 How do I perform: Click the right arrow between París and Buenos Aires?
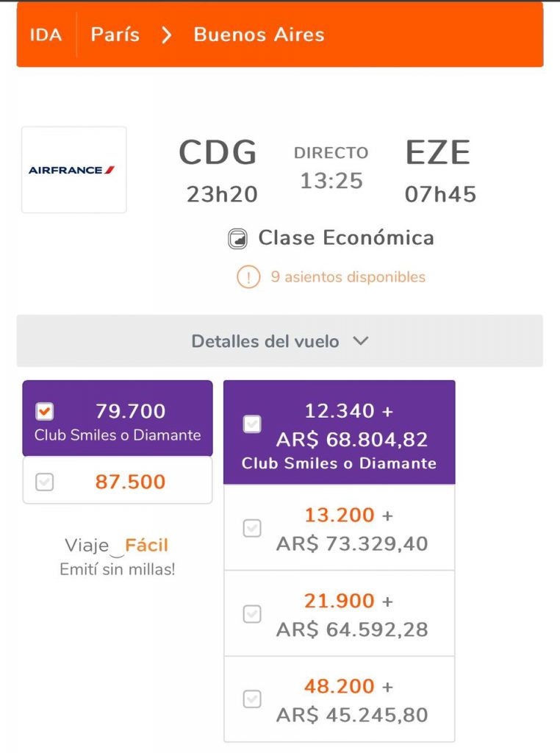(166, 35)
